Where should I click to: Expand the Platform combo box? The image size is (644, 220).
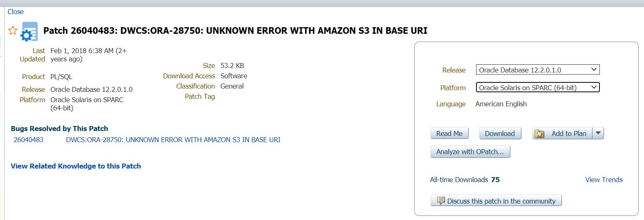tap(537, 87)
